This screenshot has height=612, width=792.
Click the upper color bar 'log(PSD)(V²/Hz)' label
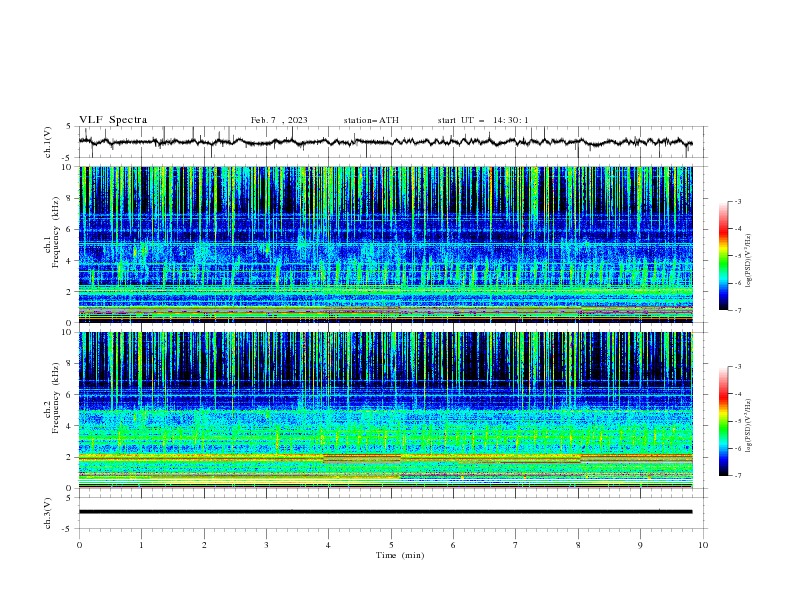(748, 261)
